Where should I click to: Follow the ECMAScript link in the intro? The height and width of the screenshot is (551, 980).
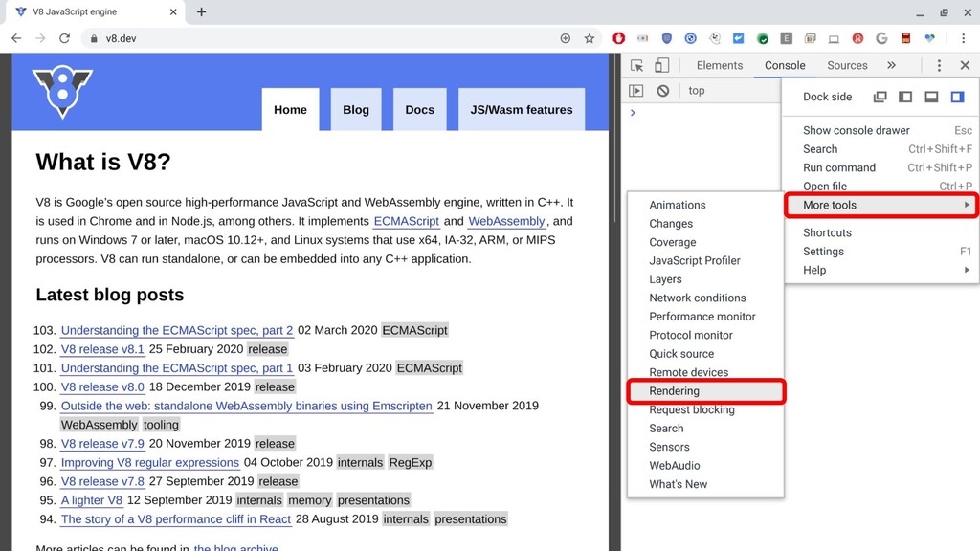(406, 221)
